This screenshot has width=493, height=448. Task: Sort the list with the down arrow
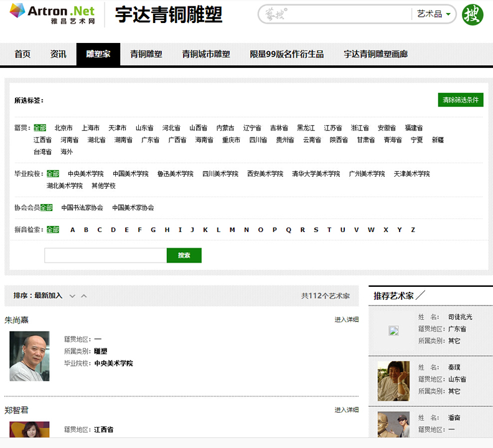click(x=72, y=296)
